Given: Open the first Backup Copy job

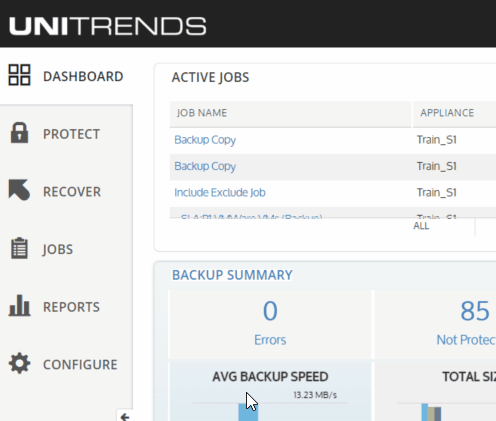Looking at the screenshot, I should click(205, 140).
